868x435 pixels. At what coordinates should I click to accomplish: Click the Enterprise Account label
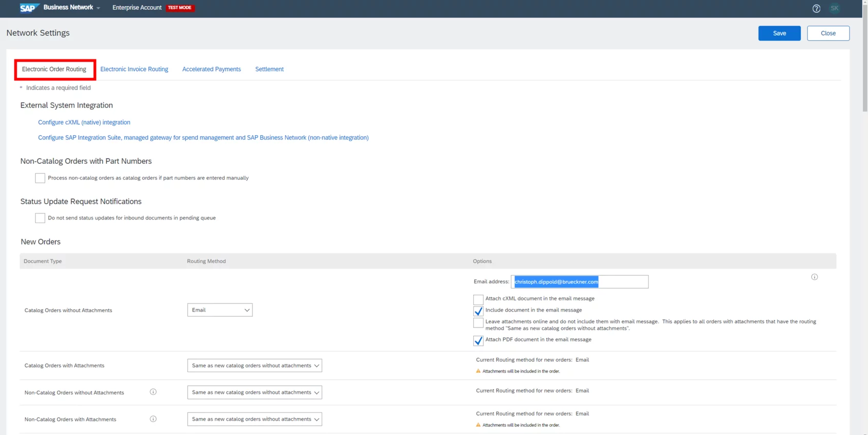pos(137,8)
